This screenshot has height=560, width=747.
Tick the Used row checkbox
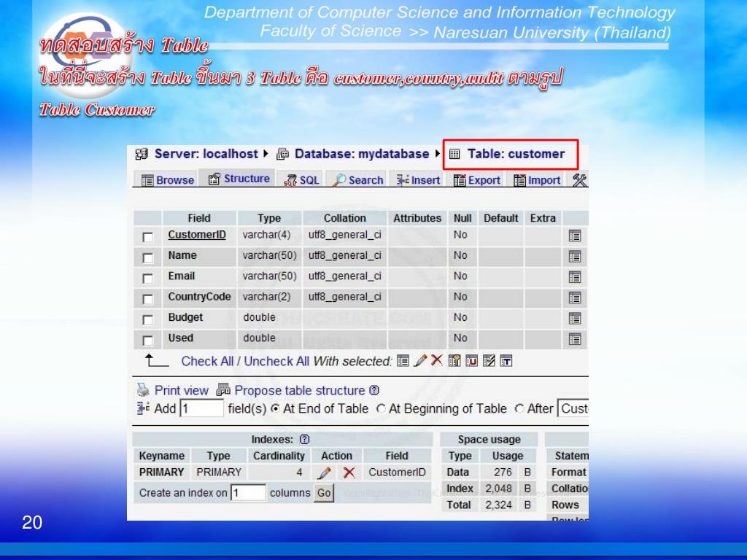click(x=147, y=340)
